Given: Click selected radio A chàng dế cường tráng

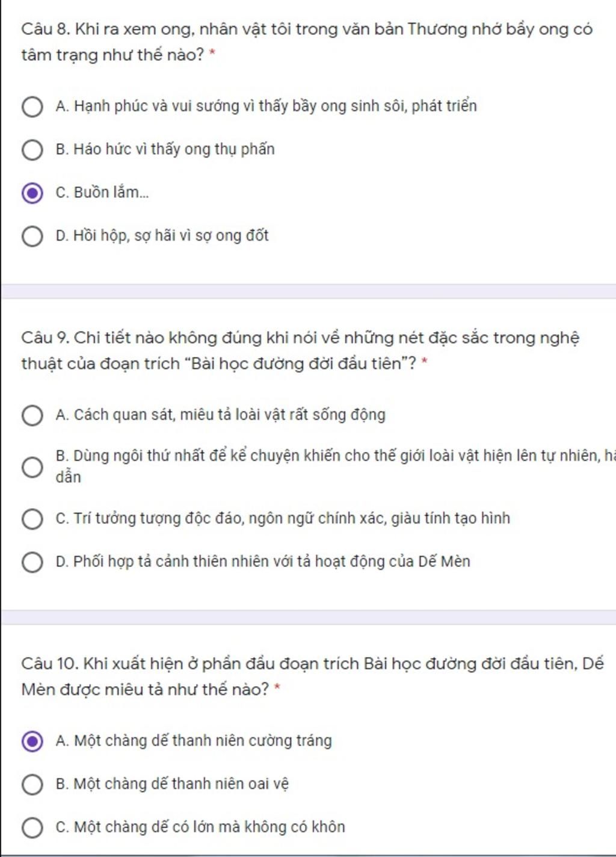Looking at the screenshot, I should 32,741.
